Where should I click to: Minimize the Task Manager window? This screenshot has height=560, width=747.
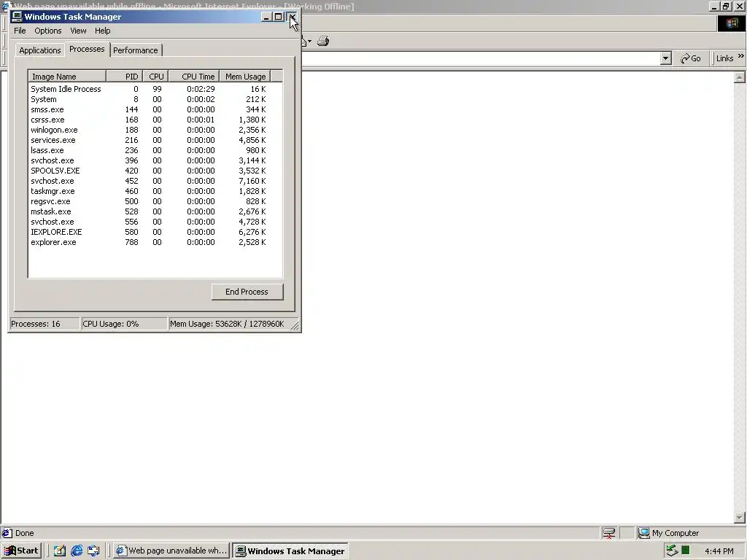[x=266, y=17]
